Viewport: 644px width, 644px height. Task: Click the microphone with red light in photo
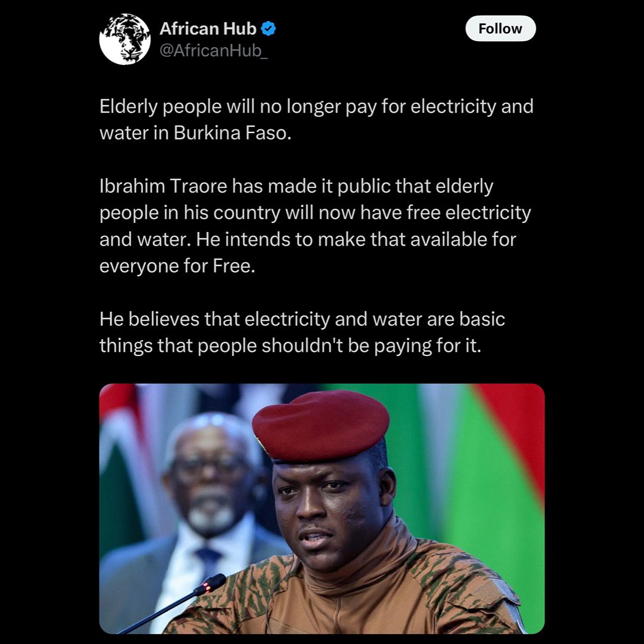click(x=209, y=584)
